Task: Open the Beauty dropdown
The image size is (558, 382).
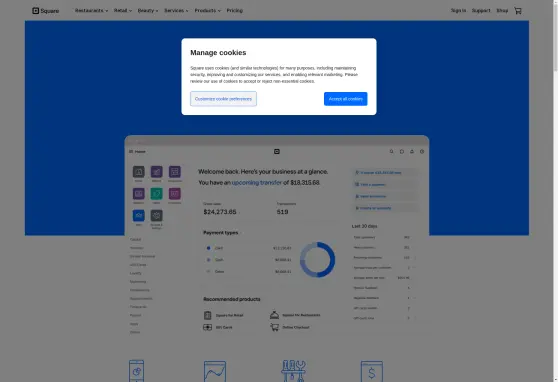Action: tap(148, 11)
